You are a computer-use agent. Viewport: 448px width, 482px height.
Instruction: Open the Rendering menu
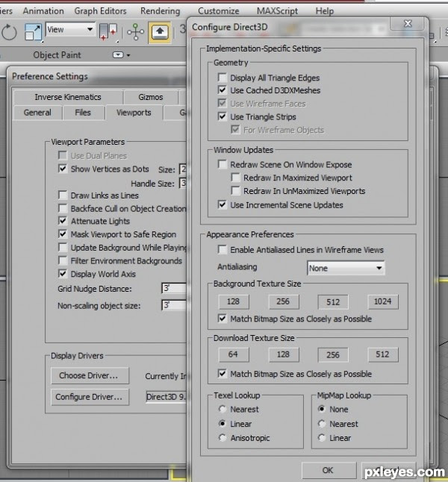tap(160, 11)
